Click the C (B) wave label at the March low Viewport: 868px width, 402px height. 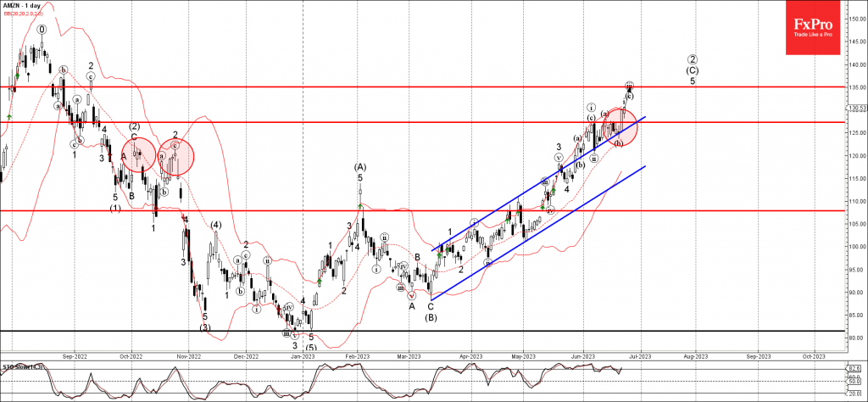pos(431,312)
